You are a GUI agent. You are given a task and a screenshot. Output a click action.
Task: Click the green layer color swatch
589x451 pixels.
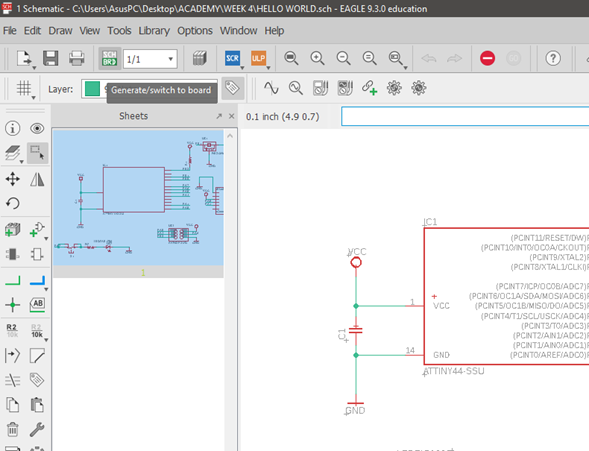[x=92, y=89]
